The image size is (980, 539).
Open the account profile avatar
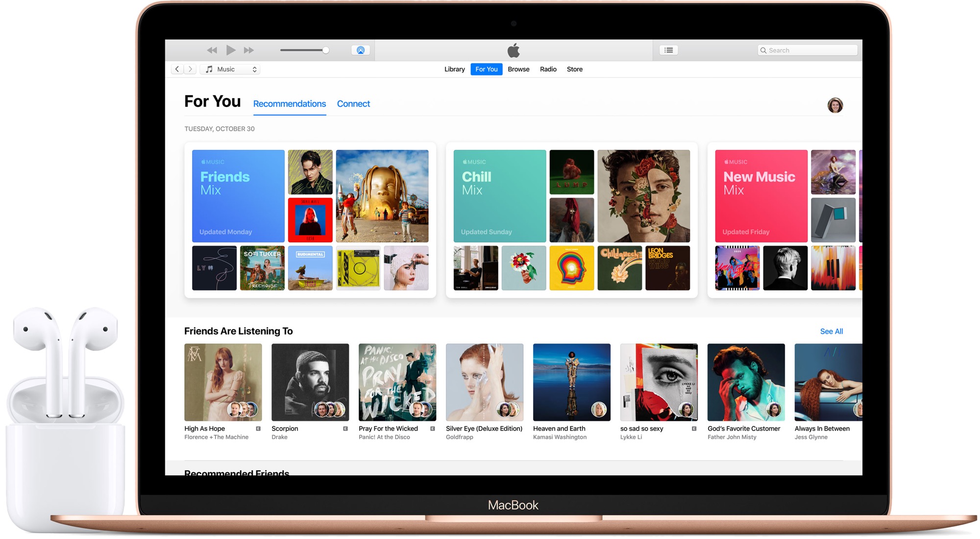click(x=835, y=105)
